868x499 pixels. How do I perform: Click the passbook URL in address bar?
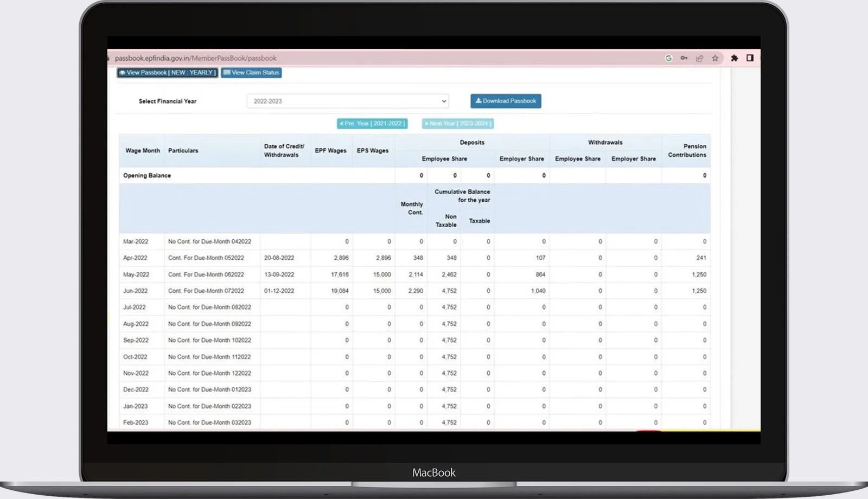pos(196,58)
